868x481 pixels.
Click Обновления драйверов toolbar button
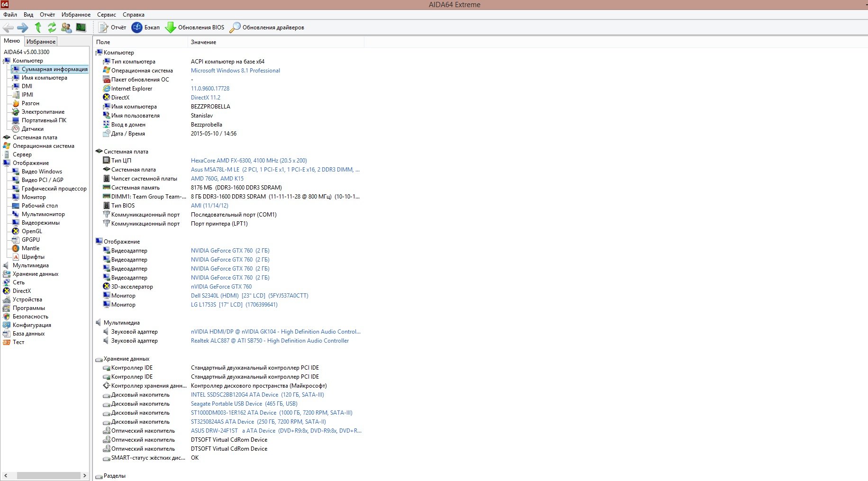267,27
